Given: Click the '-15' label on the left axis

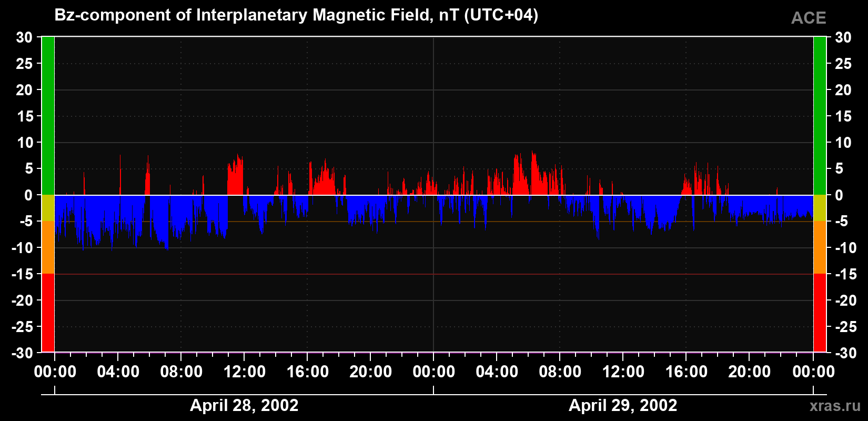Looking at the screenshot, I should (22, 274).
